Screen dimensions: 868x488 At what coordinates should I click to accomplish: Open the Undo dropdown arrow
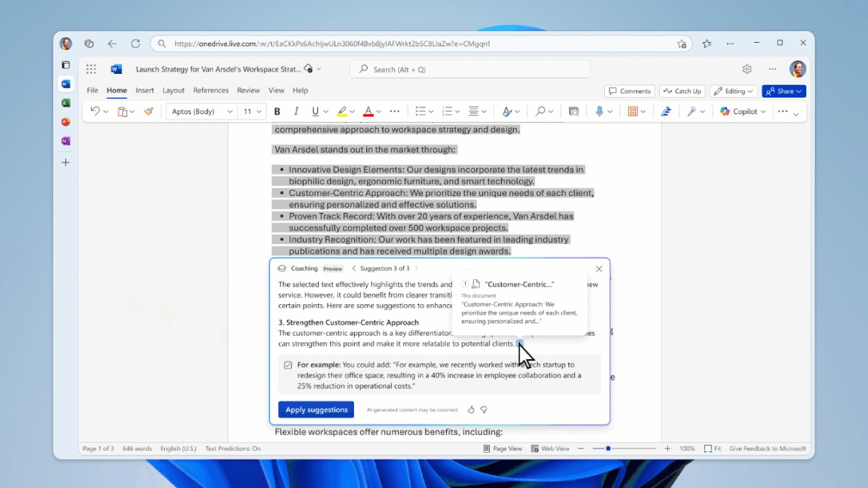point(106,112)
